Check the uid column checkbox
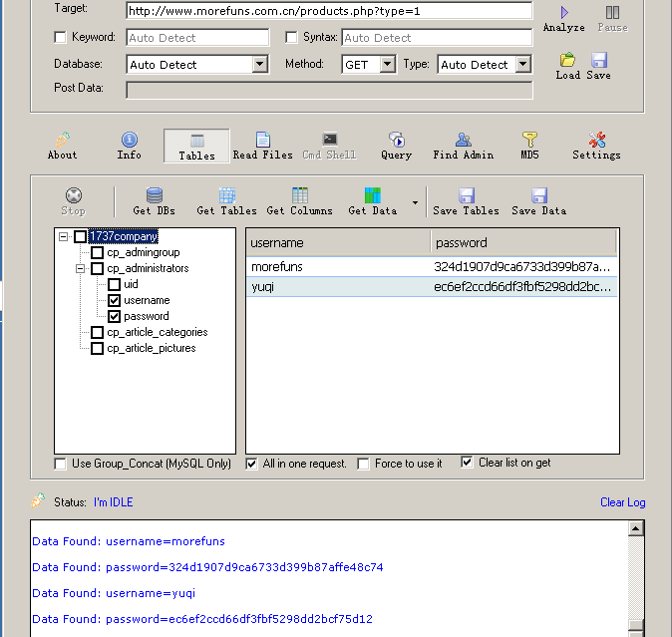The height and width of the screenshot is (637, 672). (x=114, y=284)
